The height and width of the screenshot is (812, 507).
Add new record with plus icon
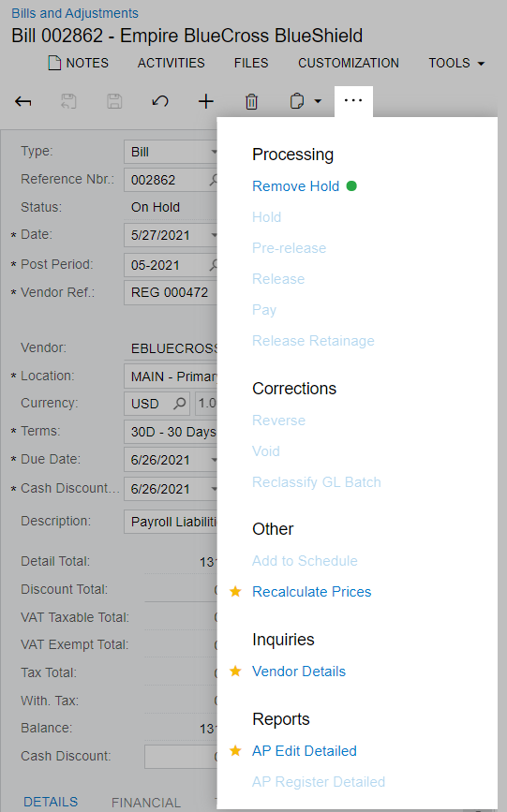[206, 101]
